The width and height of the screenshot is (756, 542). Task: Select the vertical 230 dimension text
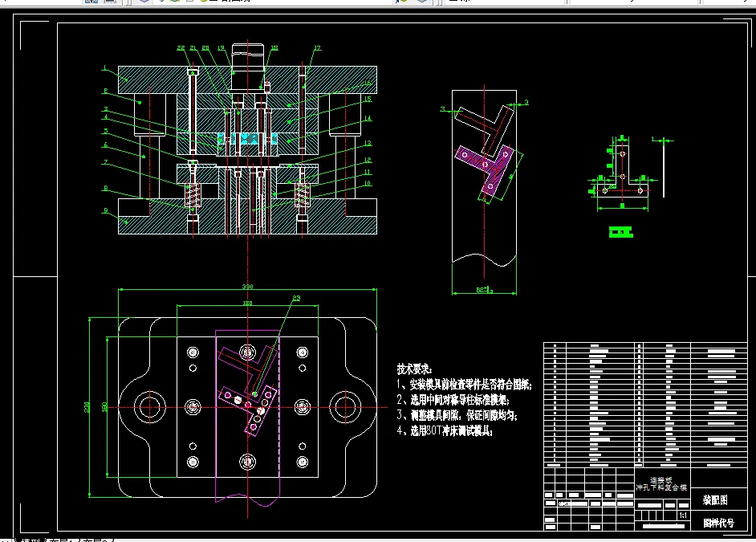(x=87, y=407)
